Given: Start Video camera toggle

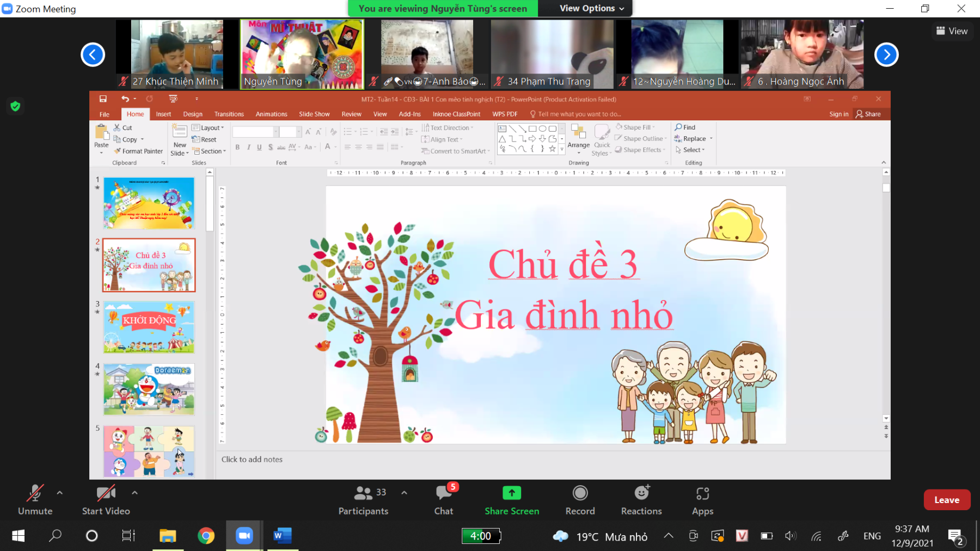Looking at the screenshot, I should tap(106, 493).
